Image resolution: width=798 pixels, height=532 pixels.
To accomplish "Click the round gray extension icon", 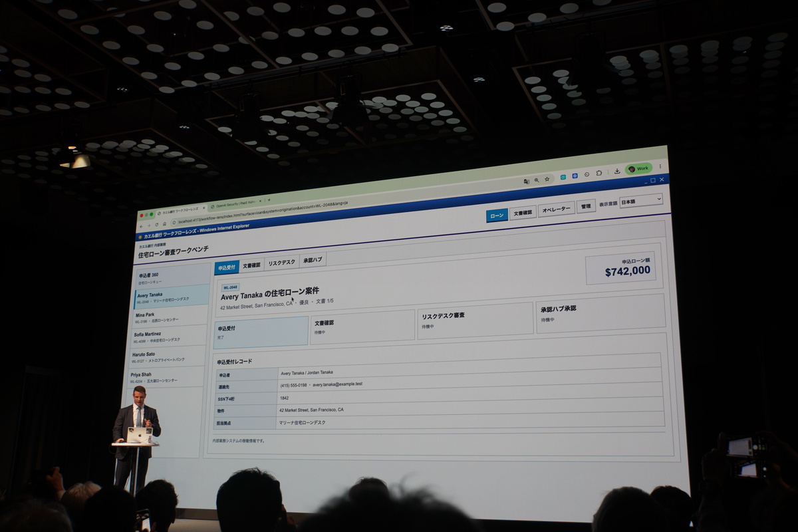I will (587, 174).
